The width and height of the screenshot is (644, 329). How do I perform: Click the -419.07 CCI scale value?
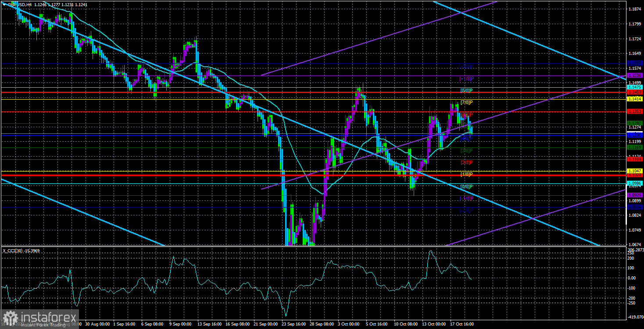pos(635,318)
